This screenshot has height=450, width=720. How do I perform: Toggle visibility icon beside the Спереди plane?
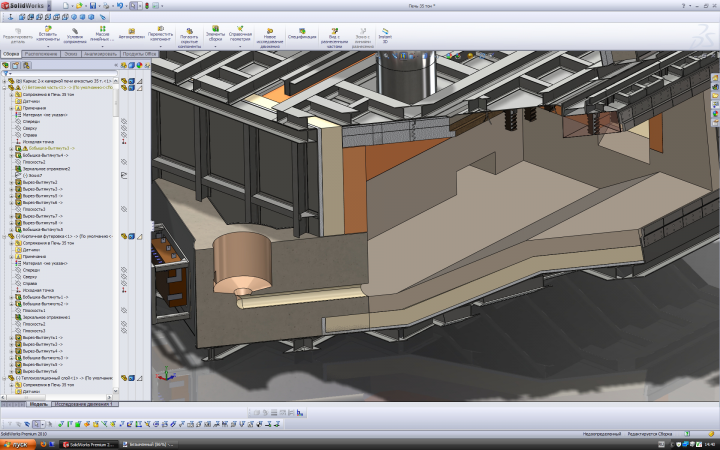pyautogui.click(x=124, y=120)
